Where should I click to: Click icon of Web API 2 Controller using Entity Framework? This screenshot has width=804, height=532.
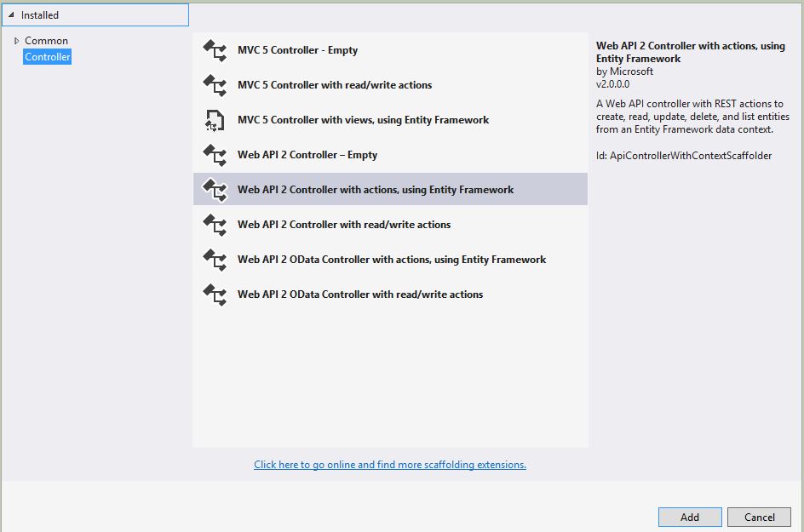tap(215, 190)
